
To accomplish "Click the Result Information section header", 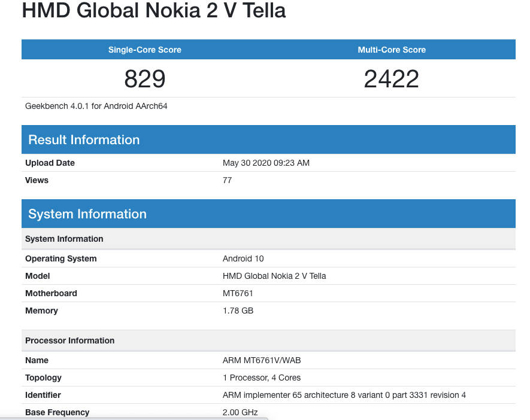I will [x=268, y=139].
